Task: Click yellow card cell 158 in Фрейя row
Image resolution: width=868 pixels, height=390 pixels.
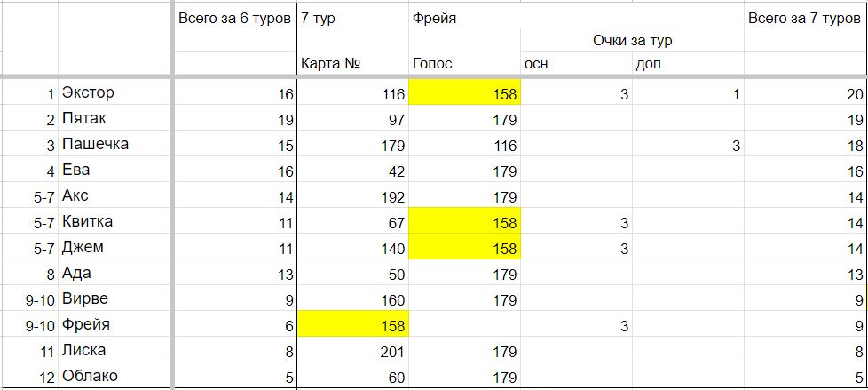Action: (352, 324)
